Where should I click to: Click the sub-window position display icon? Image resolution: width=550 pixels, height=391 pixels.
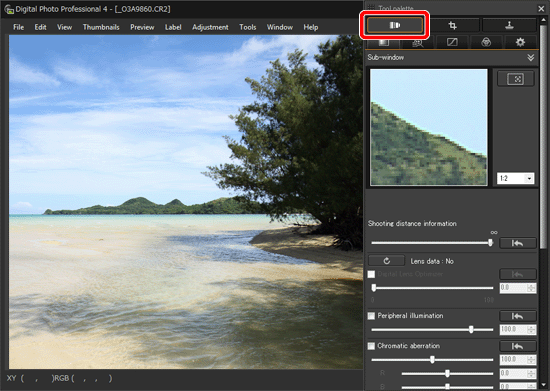point(515,79)
